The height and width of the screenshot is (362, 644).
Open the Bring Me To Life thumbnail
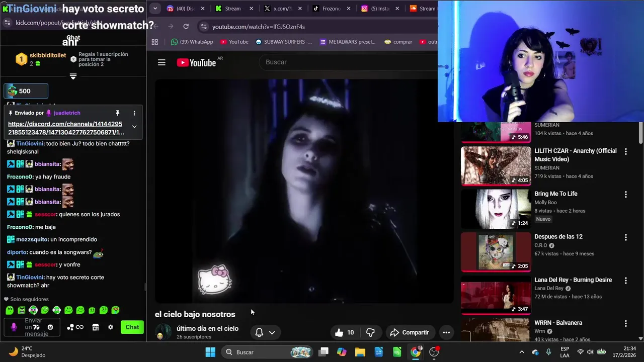pyautogui.click(x=496, y=209)
